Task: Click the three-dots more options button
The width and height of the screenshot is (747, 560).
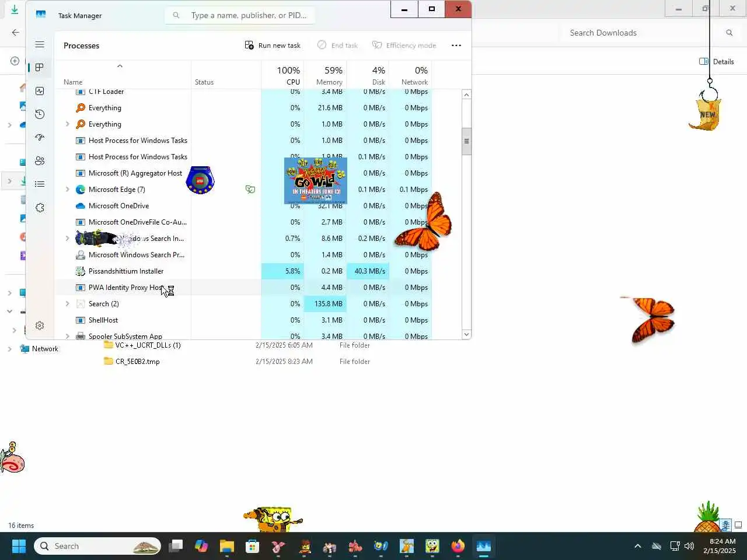Action: point(456,45)
